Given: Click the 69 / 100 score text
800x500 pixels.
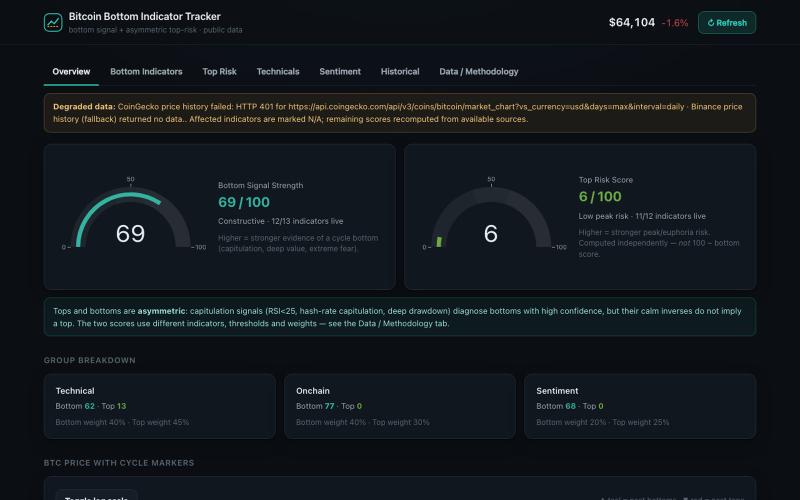Looking at the screenshot, I should tap(244, 202).
